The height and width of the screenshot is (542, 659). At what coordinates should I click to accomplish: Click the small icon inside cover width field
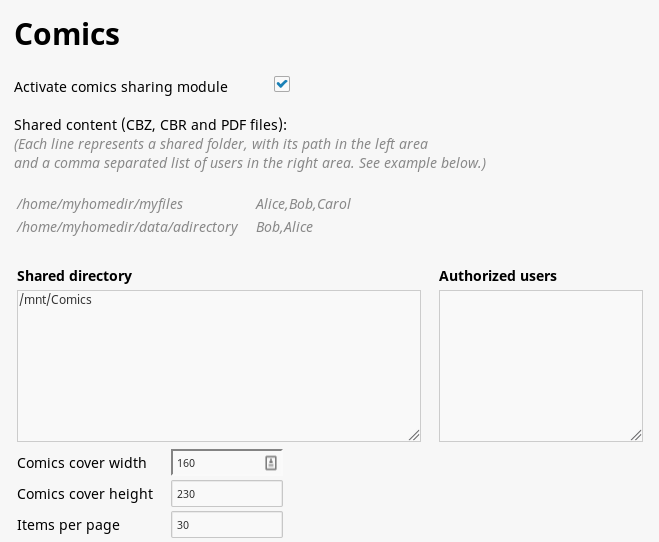[x=271, y=463]
